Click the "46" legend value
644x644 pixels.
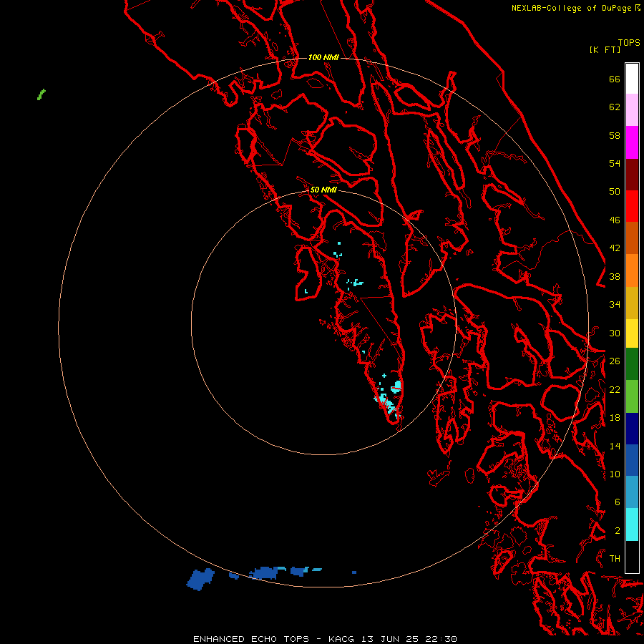point(615,220)
